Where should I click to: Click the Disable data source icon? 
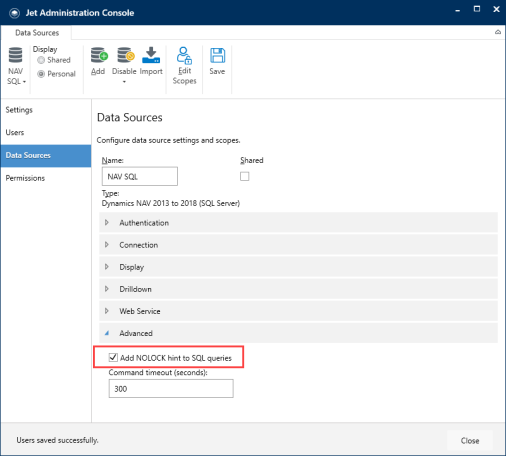(125, 55)
